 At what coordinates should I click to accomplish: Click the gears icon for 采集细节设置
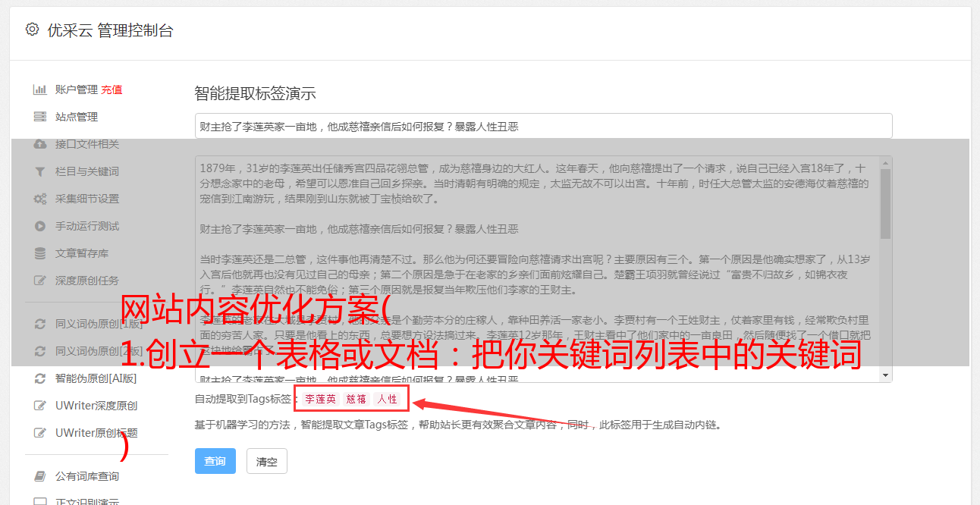(x=40, y=199)
